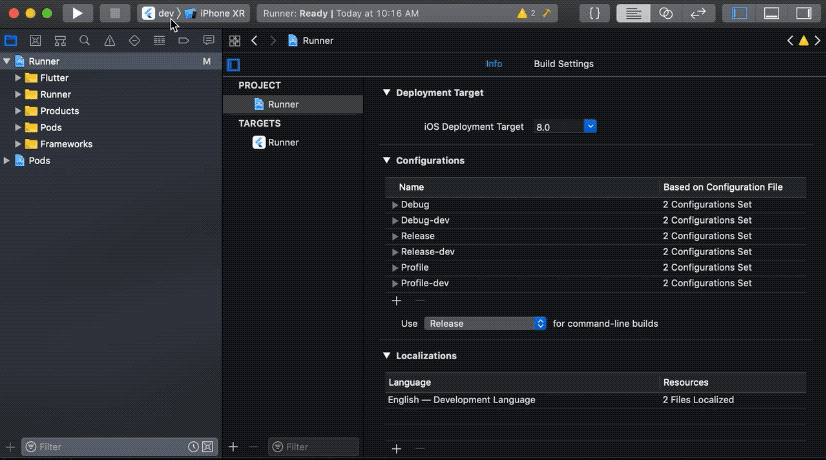Open the Symbol navigator
This screenshot has width=826, height=460.
coord(60,41)
